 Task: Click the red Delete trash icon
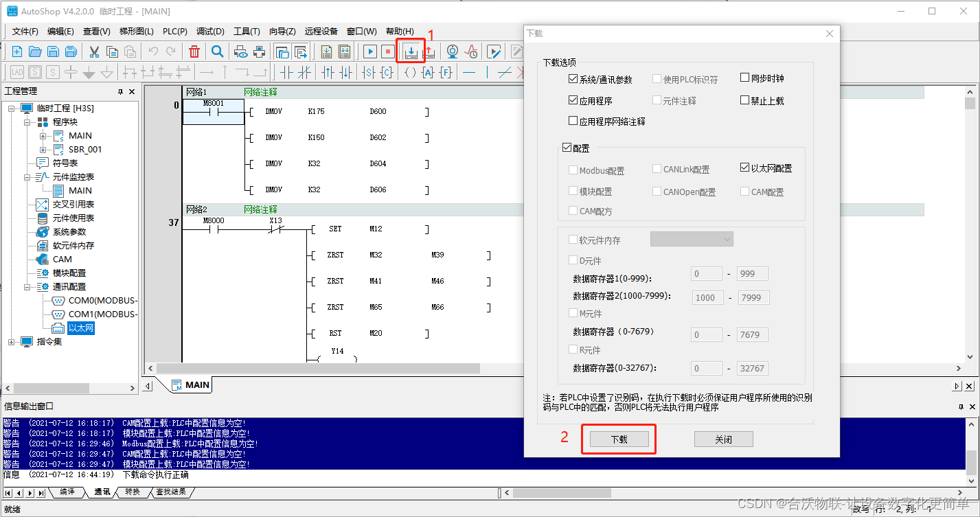click(x=194, y=51)
